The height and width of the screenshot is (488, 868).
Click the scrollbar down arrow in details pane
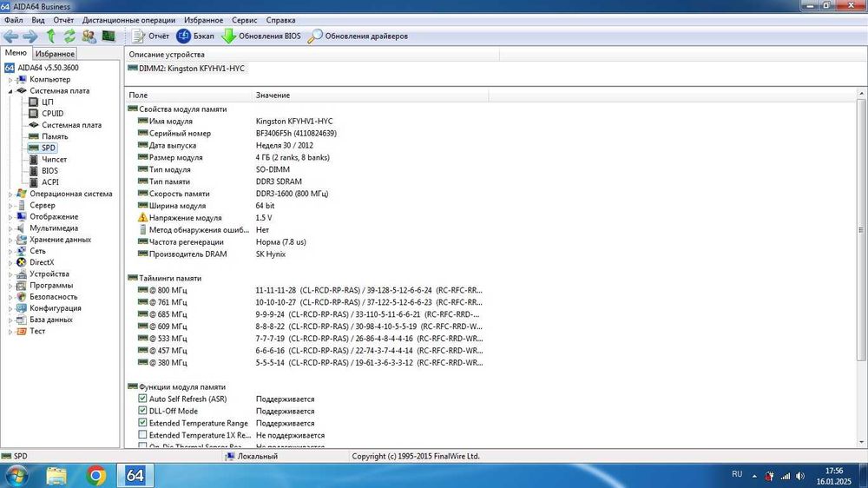pos(861,442)
